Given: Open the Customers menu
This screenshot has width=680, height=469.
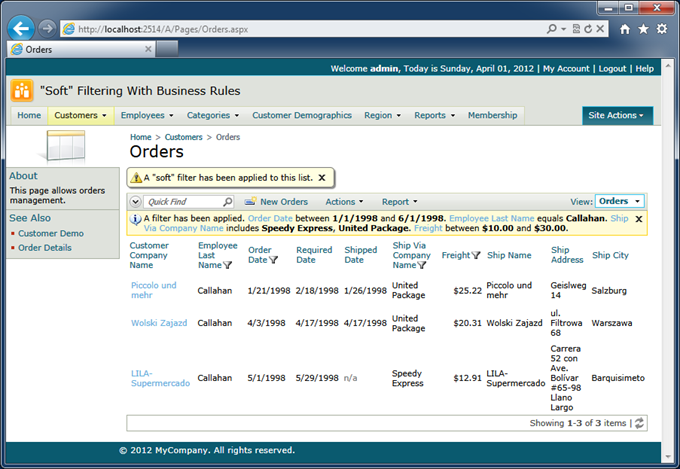Looking at the screenshot, I should click(x=81, y=115).
